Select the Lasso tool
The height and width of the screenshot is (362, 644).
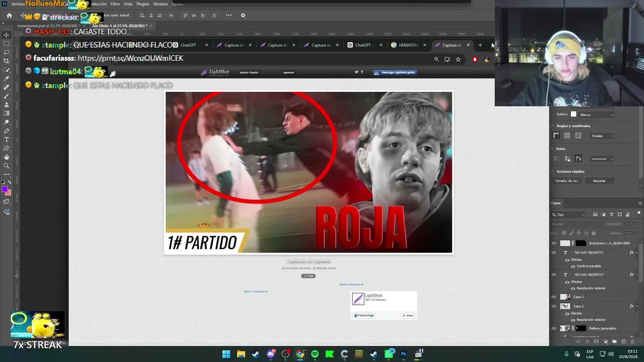pyautogui.click(x=7, y=52)
